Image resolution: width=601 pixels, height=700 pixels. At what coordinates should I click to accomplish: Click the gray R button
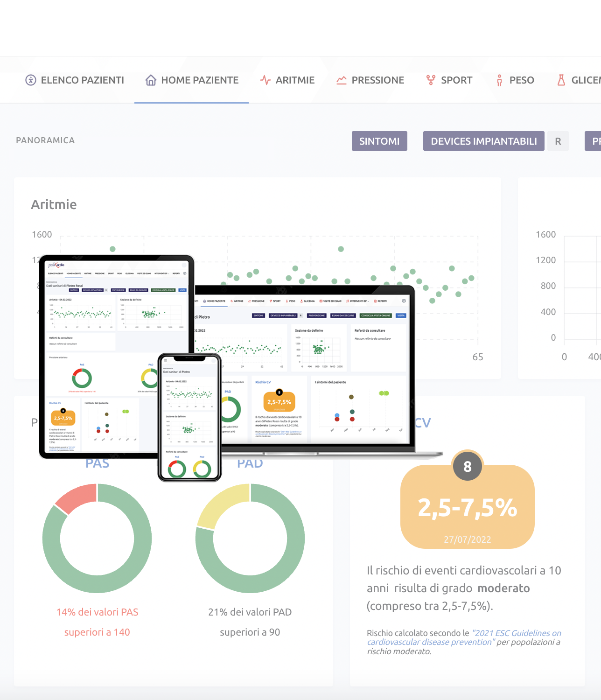(x=558, y=141)
